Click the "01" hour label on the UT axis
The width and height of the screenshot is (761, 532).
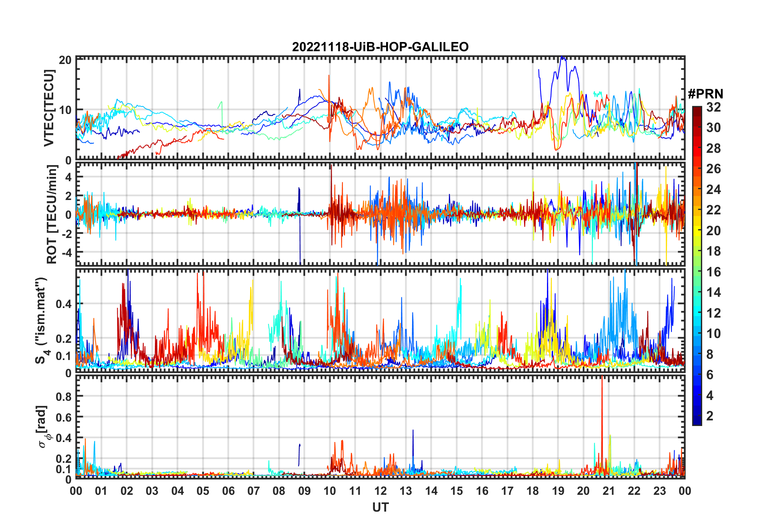tap(101, 491)
